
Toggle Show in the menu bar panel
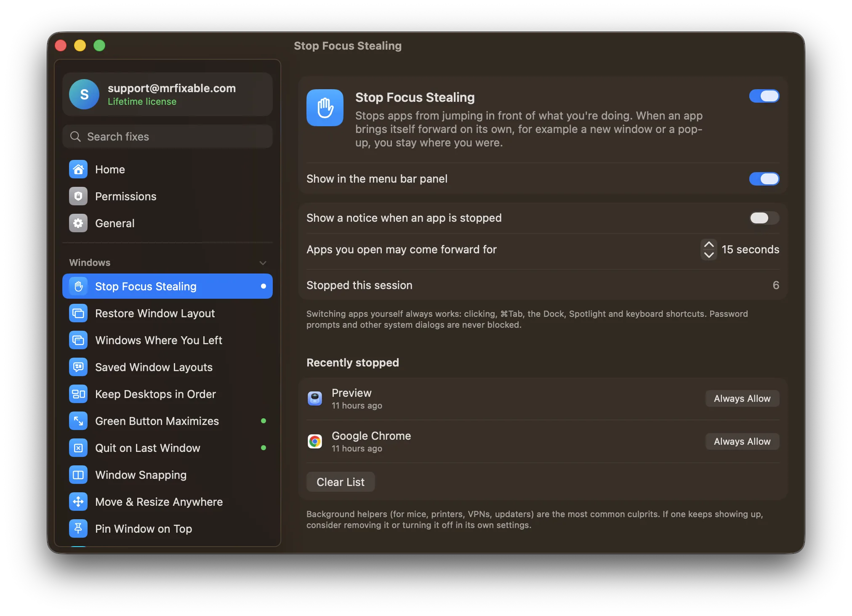coord(764,179)
